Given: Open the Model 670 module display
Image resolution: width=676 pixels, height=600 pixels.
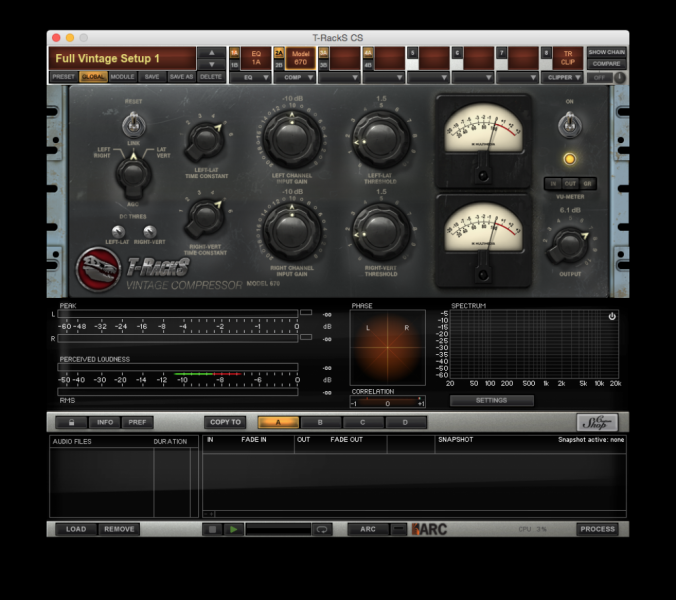Looking at the screenshot, I should [x=300, y=58].
